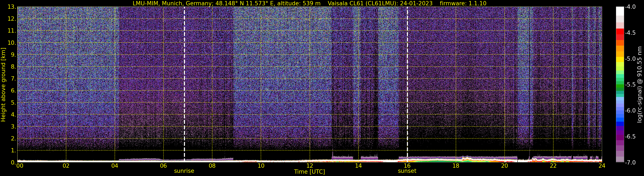Image resolution: width=644 pixels, height=176 pixels.
Task: Click the pure blue colorbar swatch below -6.0
Action: (x=620, y=124)
